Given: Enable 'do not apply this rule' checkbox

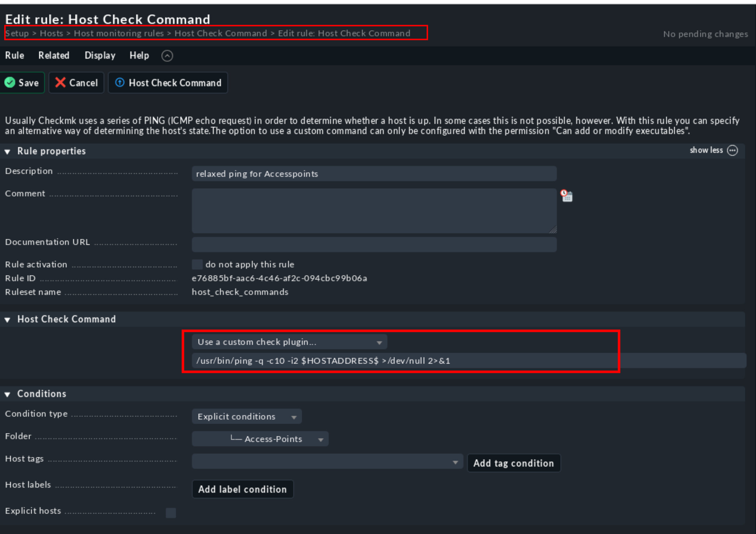Looking at the screenshot, I should coord(197,264).
